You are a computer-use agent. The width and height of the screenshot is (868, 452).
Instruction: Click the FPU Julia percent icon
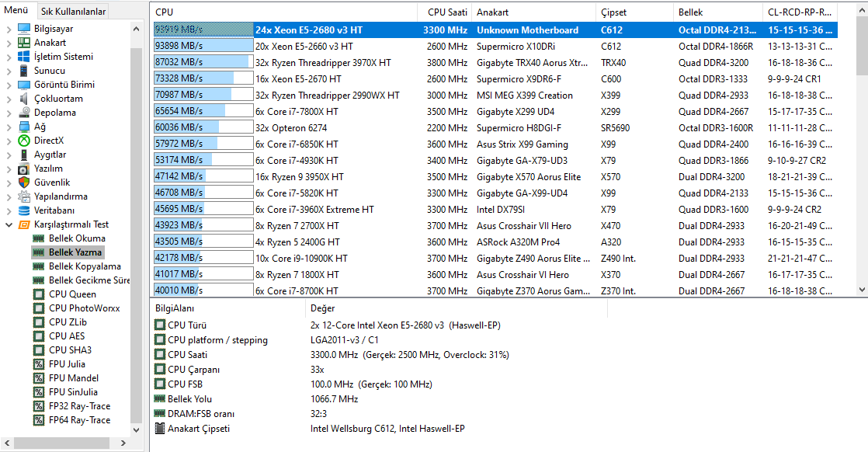pyautogui.click(x=38, y=364)
